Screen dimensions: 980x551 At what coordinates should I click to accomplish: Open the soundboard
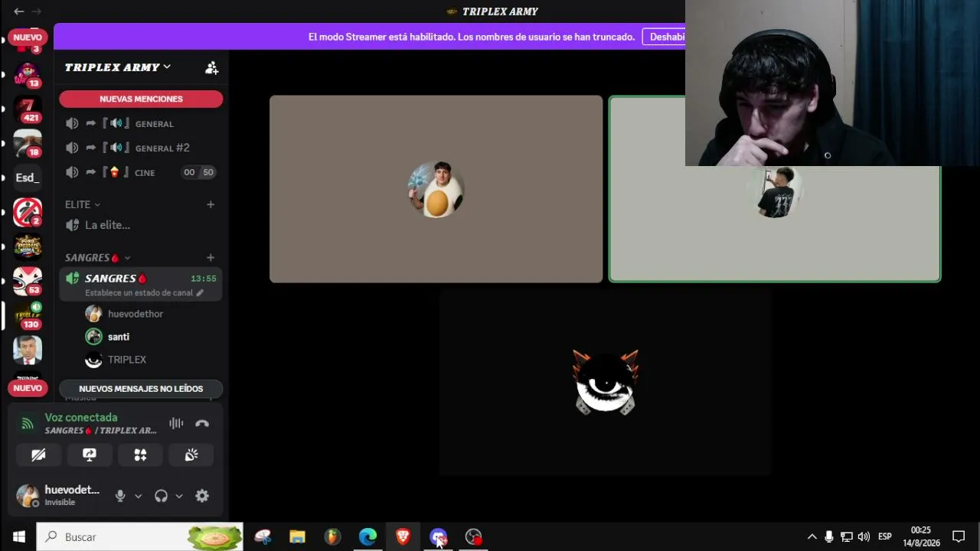[191, 455]
